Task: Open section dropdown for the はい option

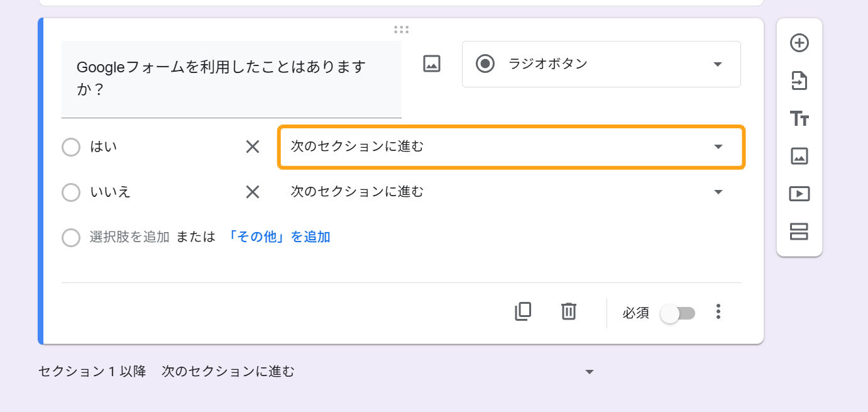Action: (511, 147)
